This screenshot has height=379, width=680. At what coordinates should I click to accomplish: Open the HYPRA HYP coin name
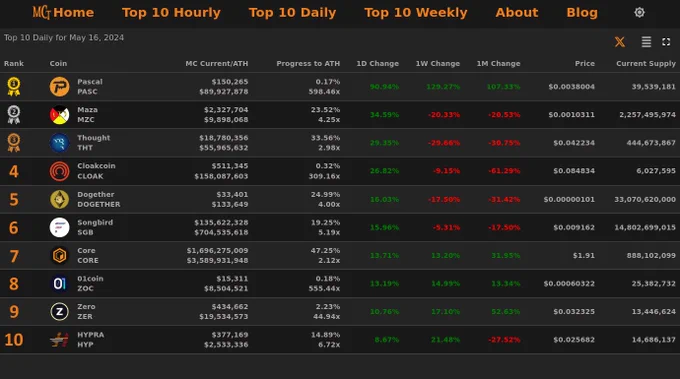[x=91, y=340]
